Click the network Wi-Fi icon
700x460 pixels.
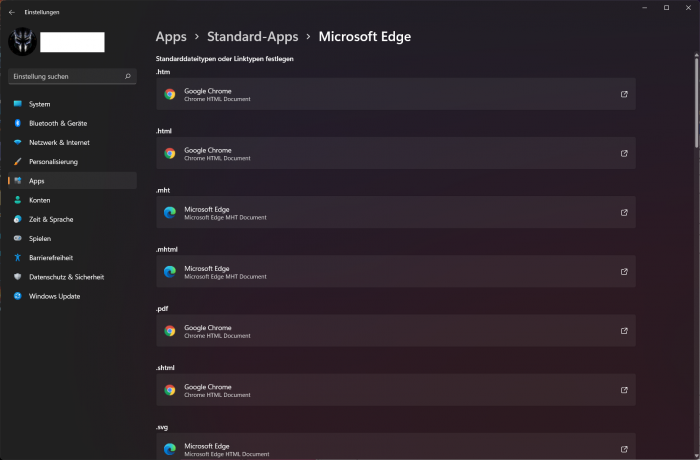18,142
